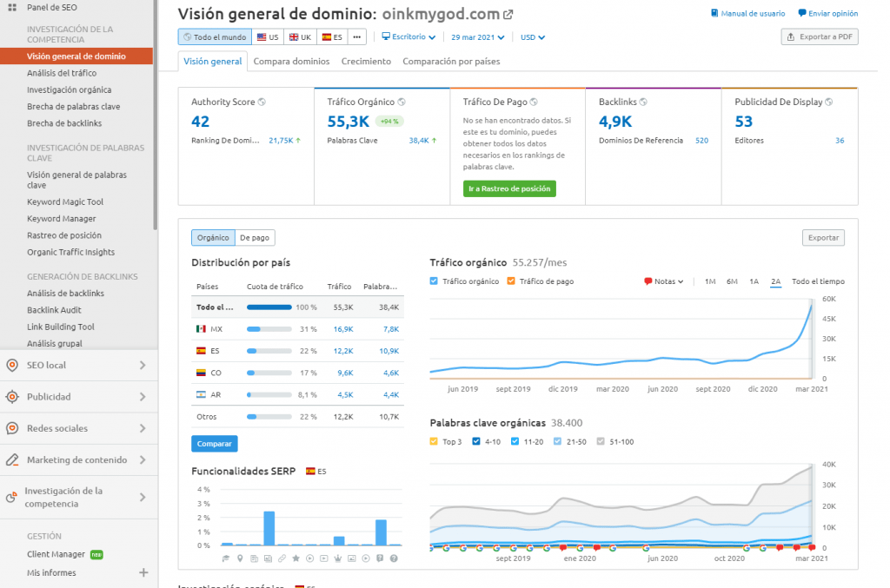Screen dimensions: 890x588
Task: Open the oinkmygod.com external link icon
Action: (x=507, y=13)
